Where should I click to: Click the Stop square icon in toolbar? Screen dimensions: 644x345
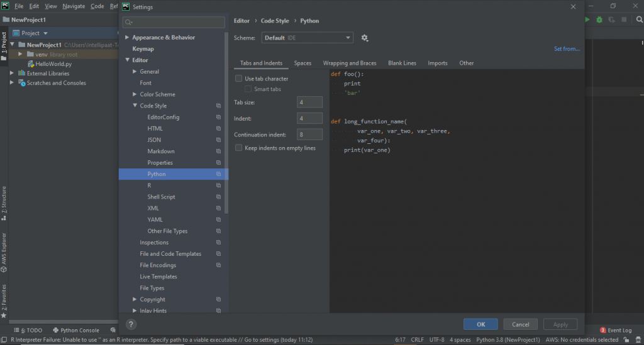[x=624, y=19]
